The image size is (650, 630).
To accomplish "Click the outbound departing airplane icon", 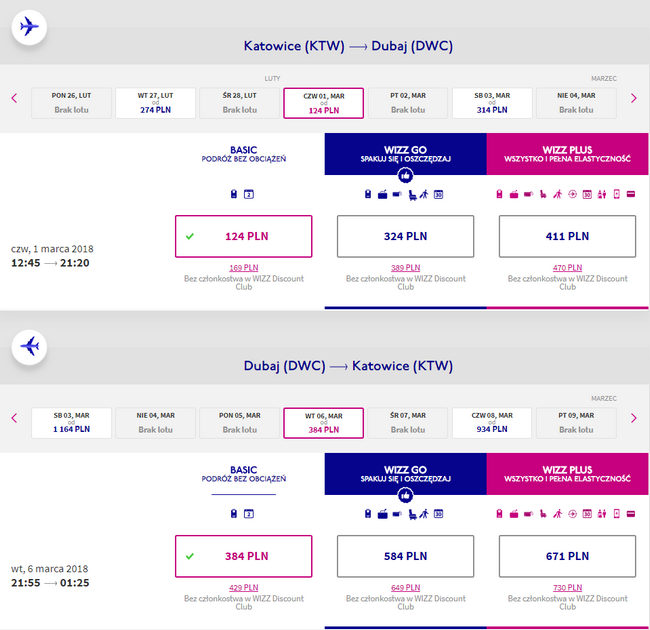I will [29, 27].
